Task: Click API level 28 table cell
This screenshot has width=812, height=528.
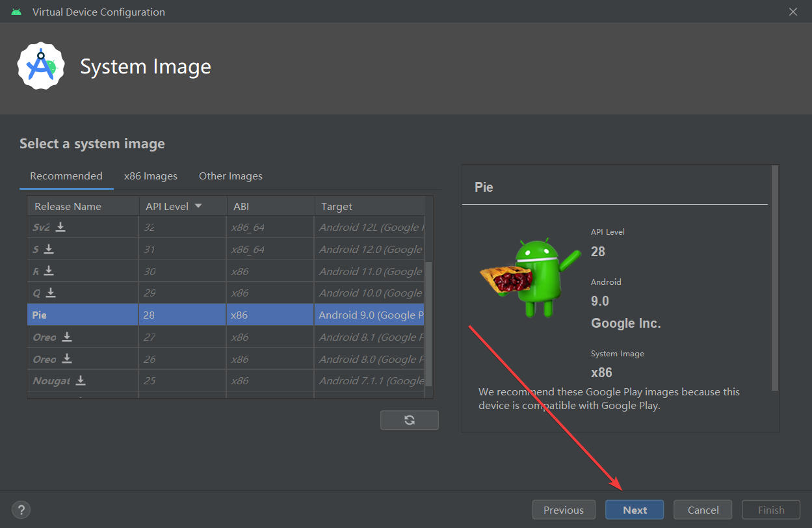Action: click(183, 315)
